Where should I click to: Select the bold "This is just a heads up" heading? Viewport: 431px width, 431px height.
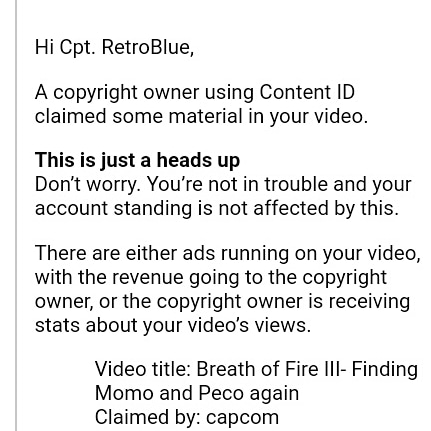tap(137, 161)
